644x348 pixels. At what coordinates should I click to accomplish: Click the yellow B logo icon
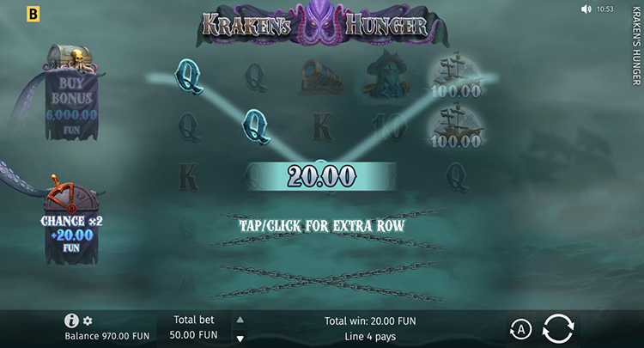33,15
